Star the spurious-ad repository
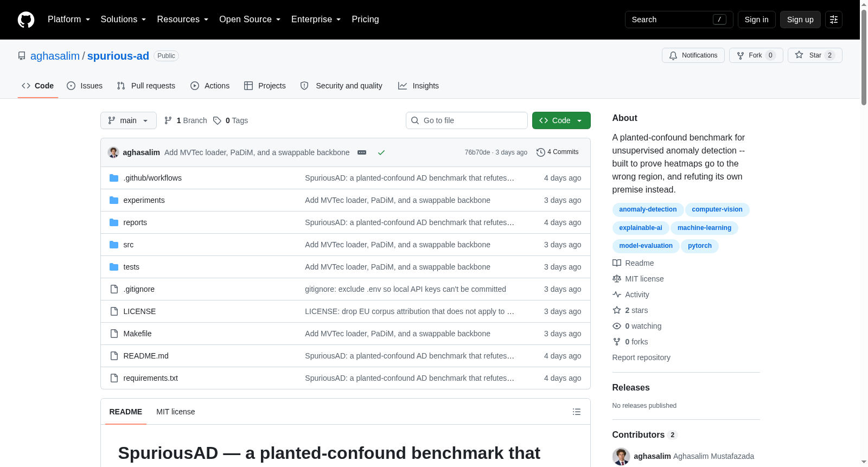Image resolution: width=868 pixels, height=467 pixels. pos(815,55)
